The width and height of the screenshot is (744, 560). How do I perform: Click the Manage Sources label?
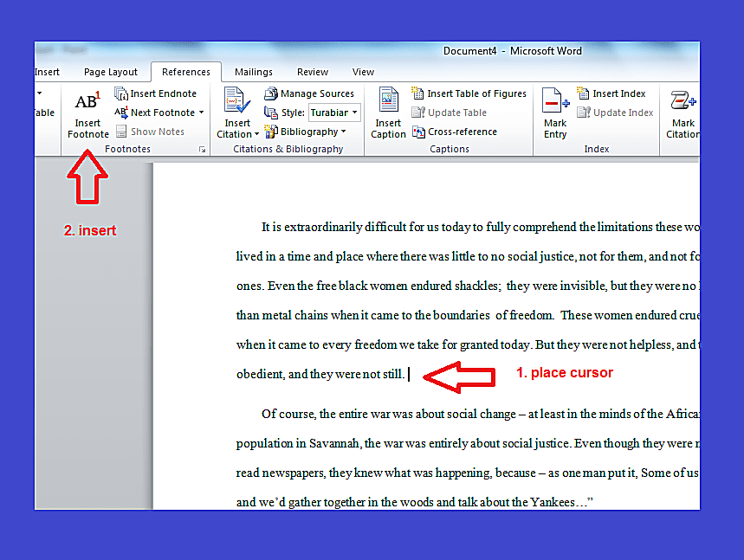click(317, 93)
